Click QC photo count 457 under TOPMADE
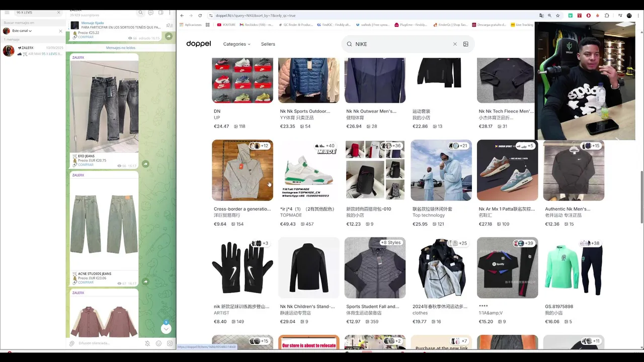Image resolution: width=644 pixels, height=362 pixels. coord(306,224)
